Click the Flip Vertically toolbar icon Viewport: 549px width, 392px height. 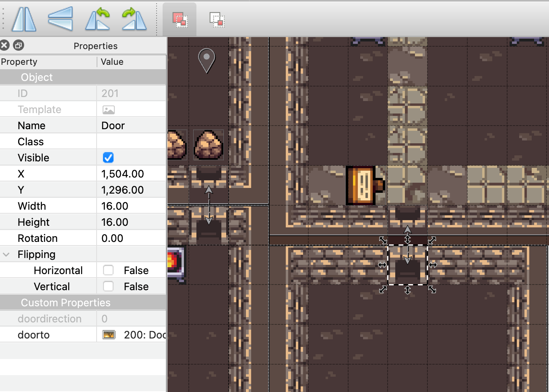tap(60, 19)
